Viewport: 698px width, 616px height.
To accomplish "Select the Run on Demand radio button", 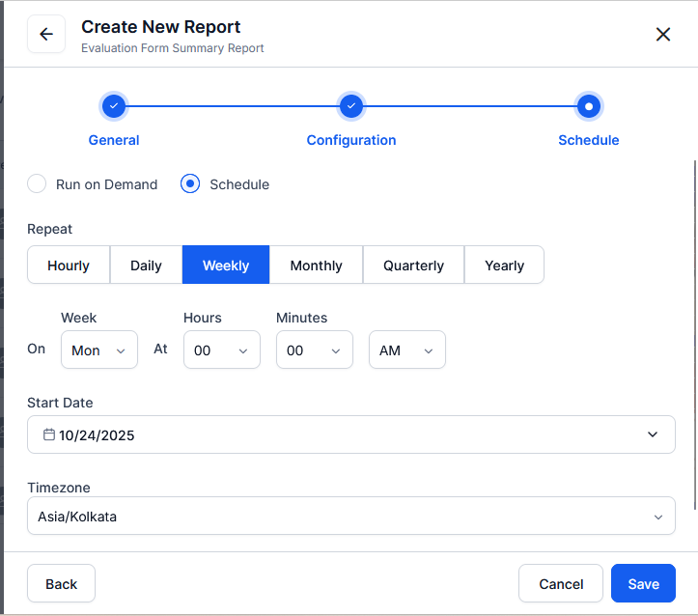I will (x=37, y=184).
